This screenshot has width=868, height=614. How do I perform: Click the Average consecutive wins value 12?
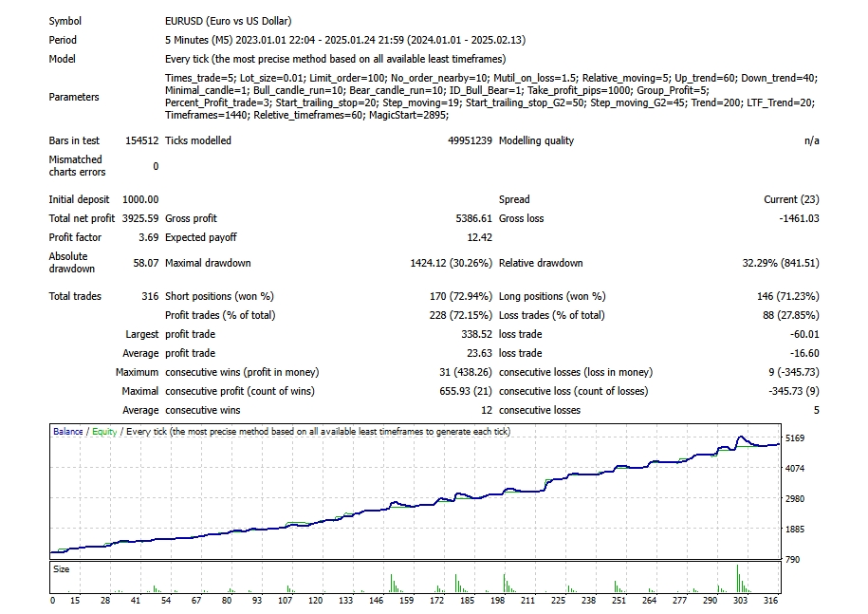pyautogui.click(x=487, y=410)
